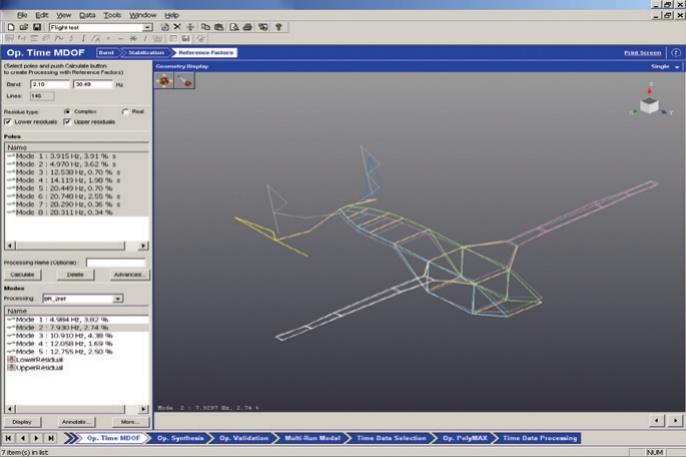
Task: Click right arrow button below geometry display
Action: 676,421
